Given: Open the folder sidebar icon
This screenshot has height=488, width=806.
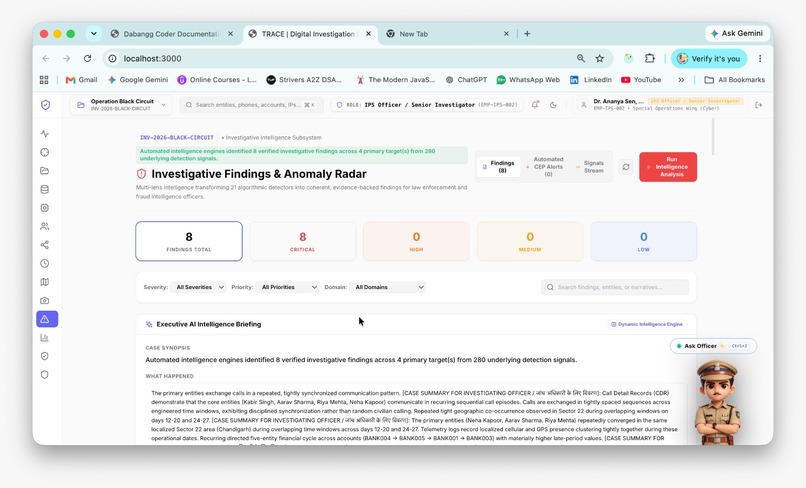Looking at the screenshot, I should pos(45,171).
